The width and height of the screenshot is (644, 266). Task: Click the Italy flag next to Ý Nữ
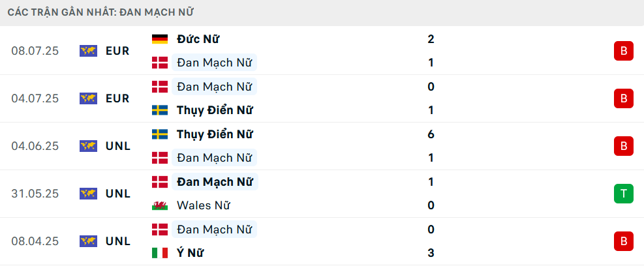160,253
